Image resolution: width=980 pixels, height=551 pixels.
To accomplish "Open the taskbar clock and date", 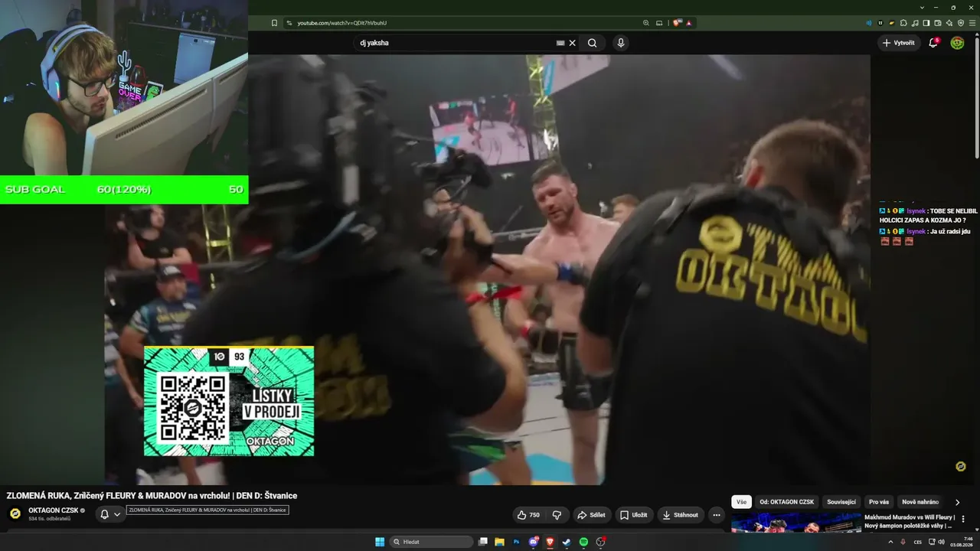I will tap(962, 542).
